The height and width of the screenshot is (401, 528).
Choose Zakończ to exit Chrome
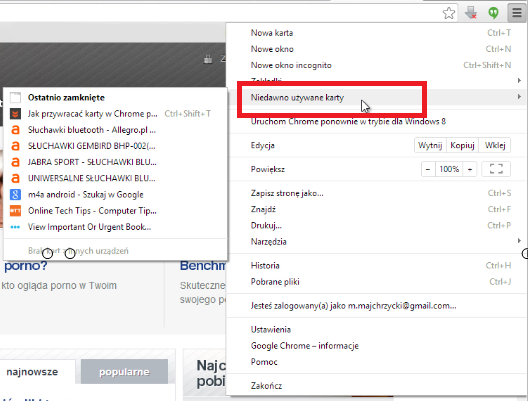[375, 386]
